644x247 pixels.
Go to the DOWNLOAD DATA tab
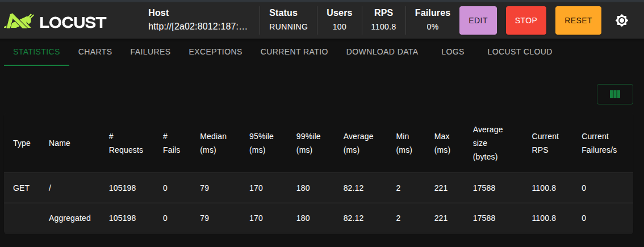pos(382,52)
